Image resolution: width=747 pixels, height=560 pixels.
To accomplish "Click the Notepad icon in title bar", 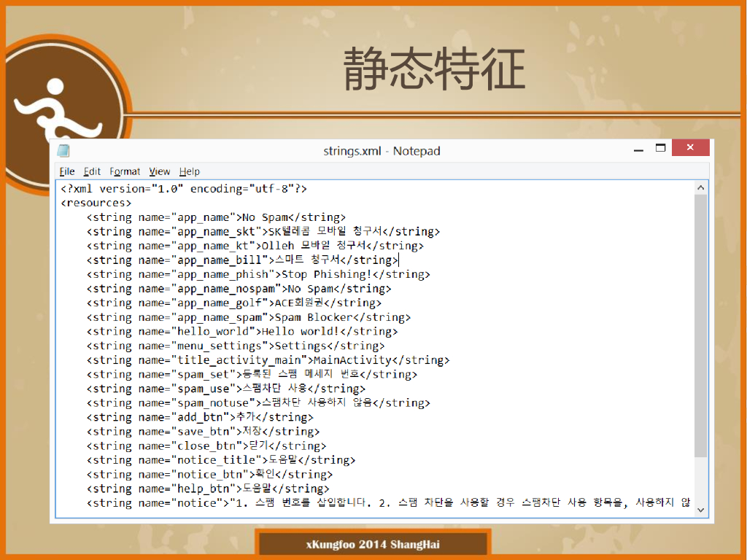I will [63, 151].
